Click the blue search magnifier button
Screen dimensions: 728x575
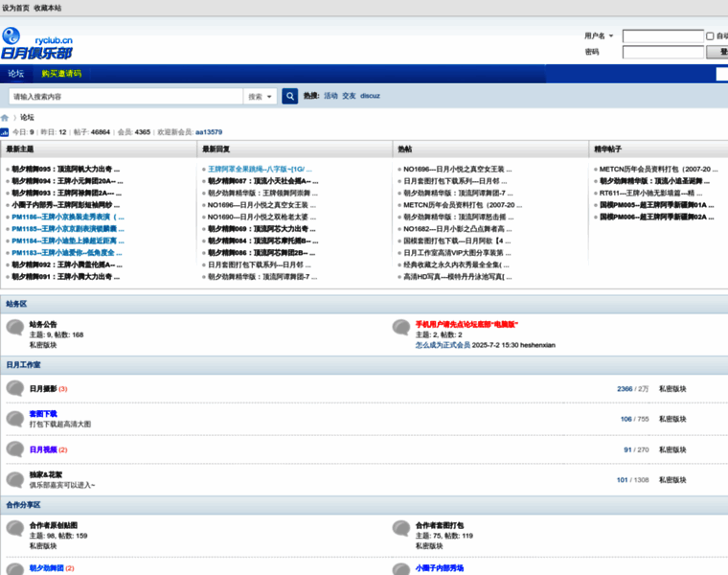coord(289,96)
